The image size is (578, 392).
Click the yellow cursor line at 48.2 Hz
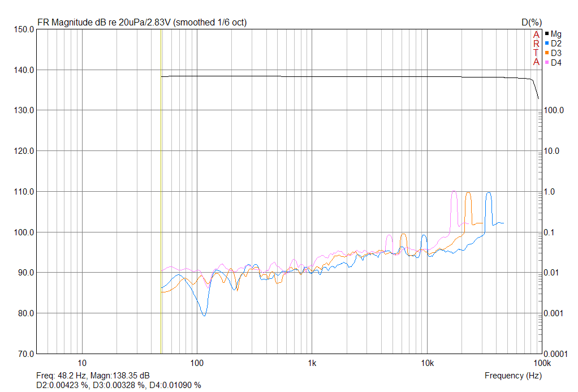(161, 191)
